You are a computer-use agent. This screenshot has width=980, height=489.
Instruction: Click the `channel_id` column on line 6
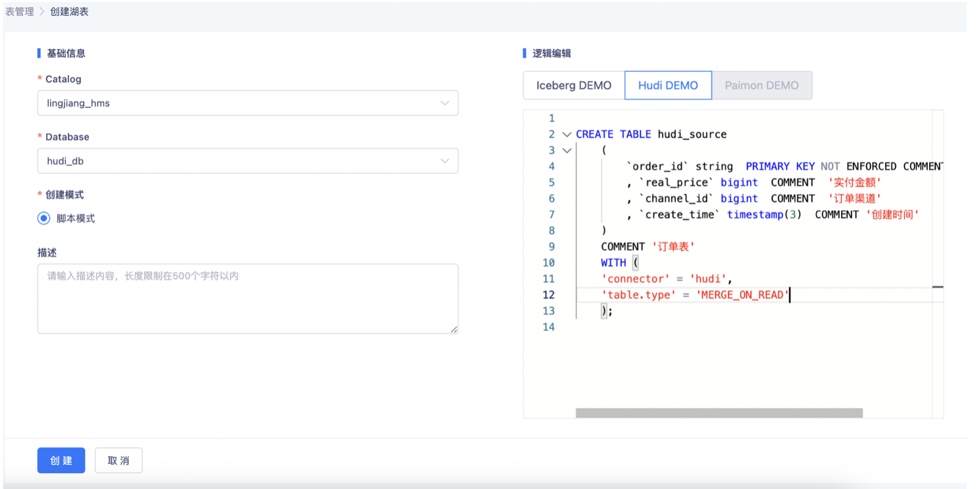click(676, 199)
